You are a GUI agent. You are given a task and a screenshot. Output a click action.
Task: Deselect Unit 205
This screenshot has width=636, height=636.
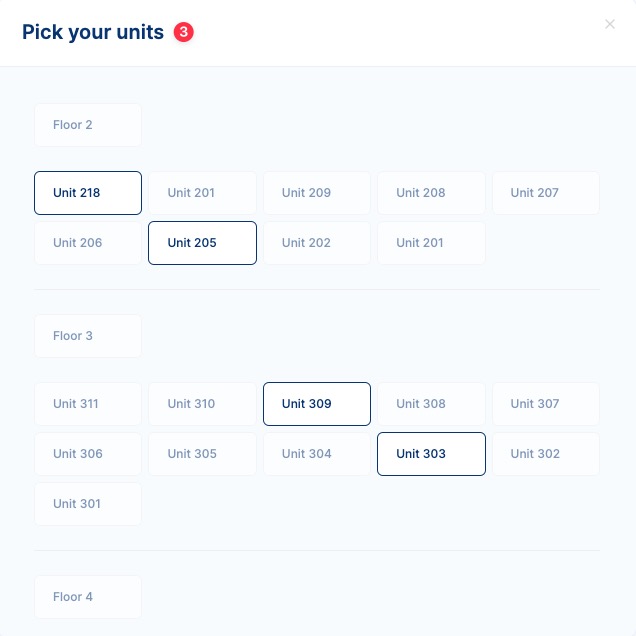[202, 243]
